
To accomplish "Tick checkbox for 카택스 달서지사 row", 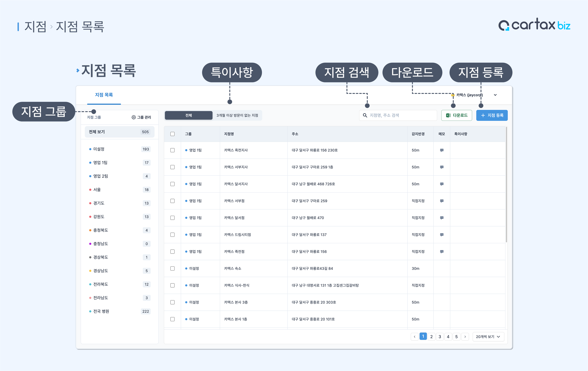I will (x=172, y=184).
